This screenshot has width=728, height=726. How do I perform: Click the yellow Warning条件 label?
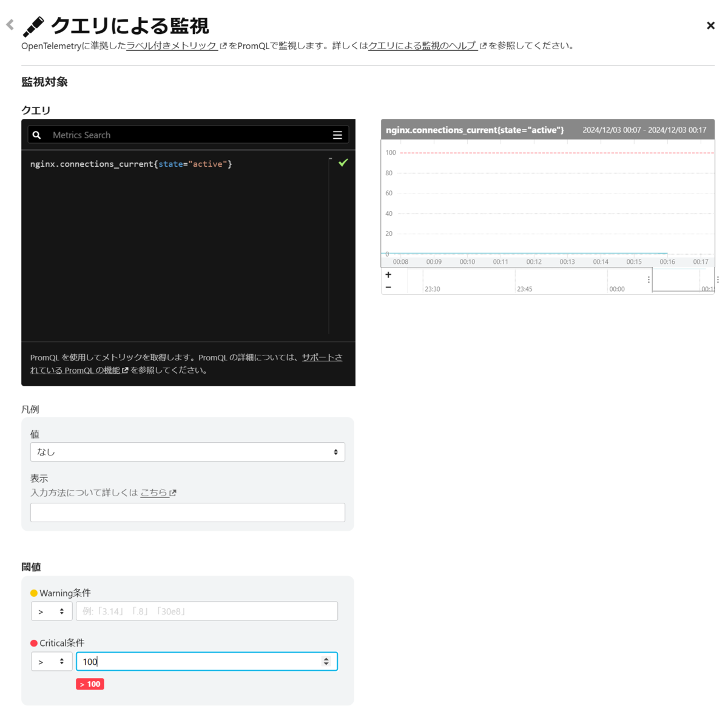[x=61, y=593]
